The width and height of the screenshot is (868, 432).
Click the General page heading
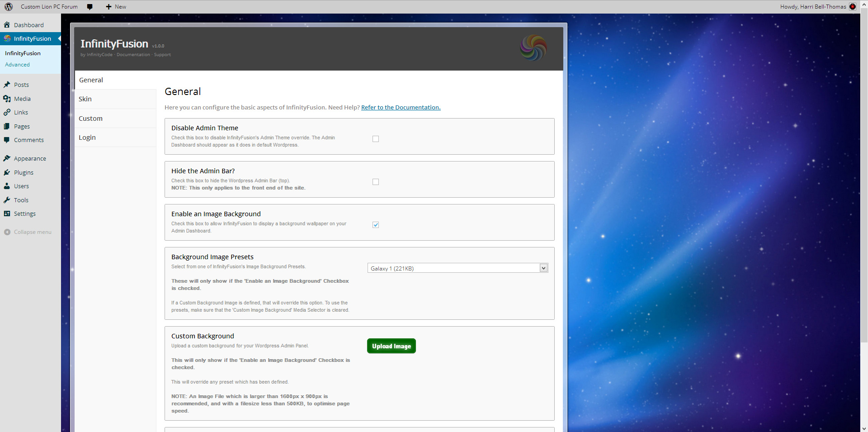point(183,91)
